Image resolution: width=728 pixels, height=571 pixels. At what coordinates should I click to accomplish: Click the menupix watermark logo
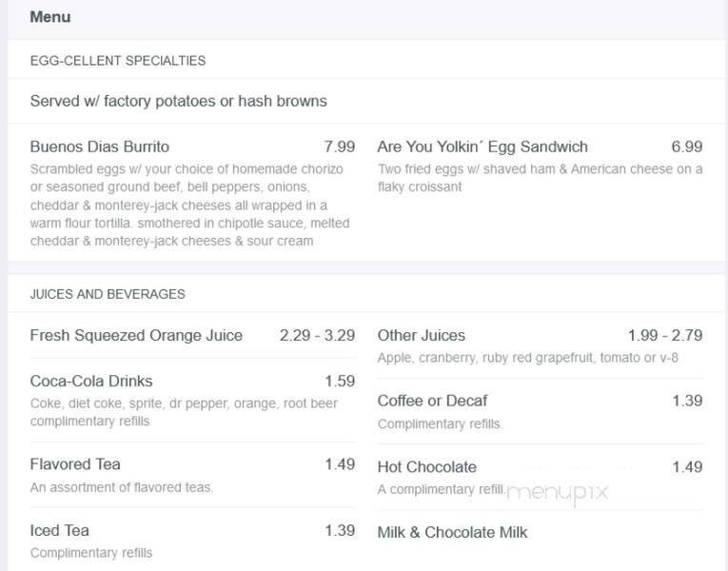(x=557, y=492)
